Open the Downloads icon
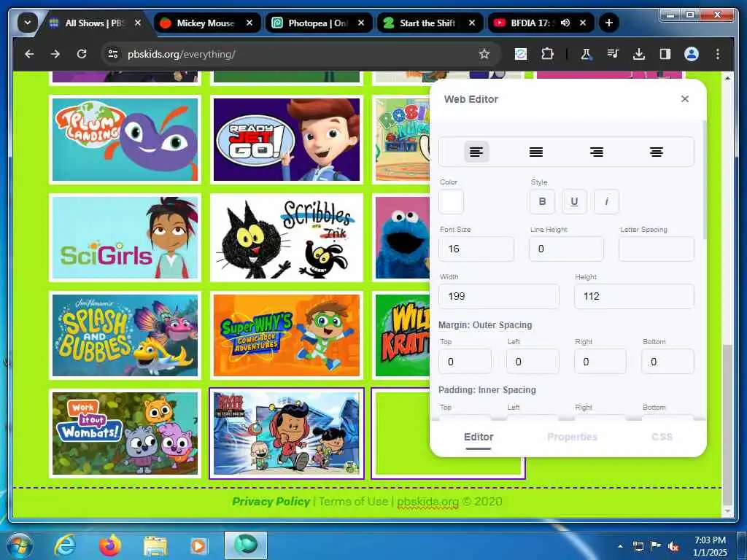 [639, 54]
